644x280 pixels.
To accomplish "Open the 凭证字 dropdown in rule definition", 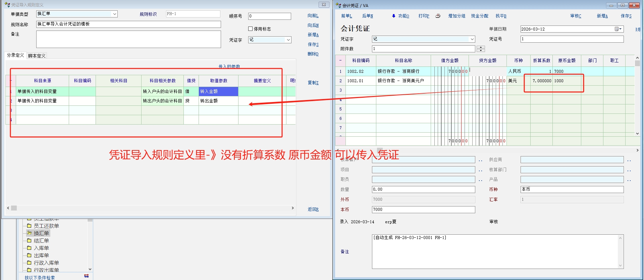I will (x=288, y=40).
